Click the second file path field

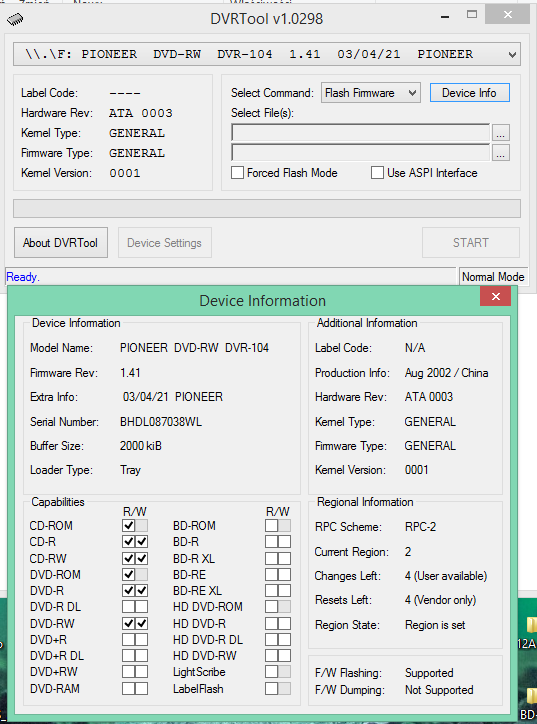[360, 152]
